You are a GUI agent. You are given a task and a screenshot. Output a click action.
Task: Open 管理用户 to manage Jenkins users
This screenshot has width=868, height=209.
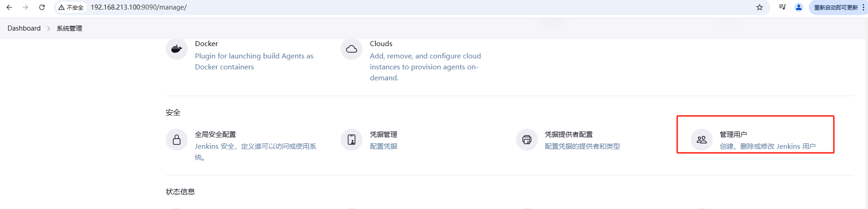(733, 135)
